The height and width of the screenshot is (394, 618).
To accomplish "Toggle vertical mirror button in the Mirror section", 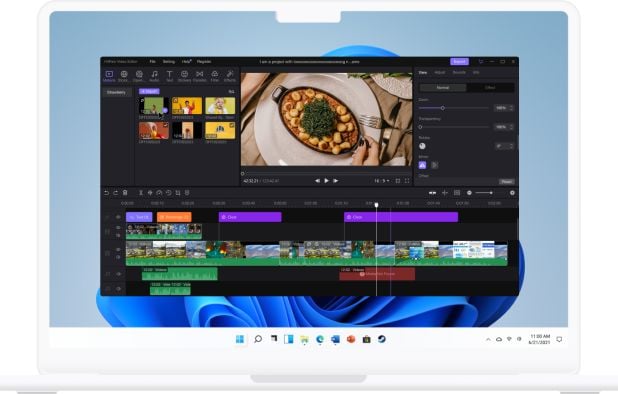I will click(x=434, y=165).
